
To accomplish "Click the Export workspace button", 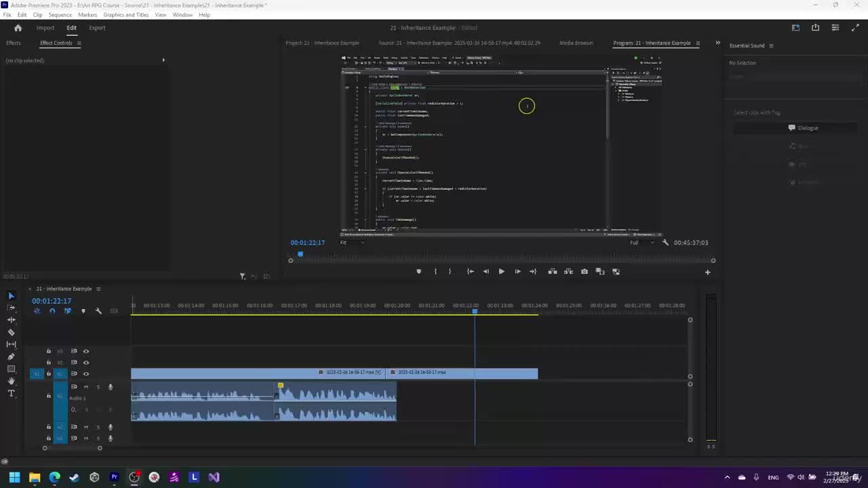I will point(97,28).
